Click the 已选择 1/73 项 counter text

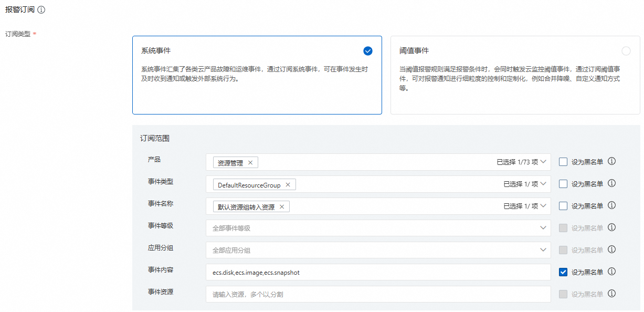pyautogui.click(x=518, y=162)
